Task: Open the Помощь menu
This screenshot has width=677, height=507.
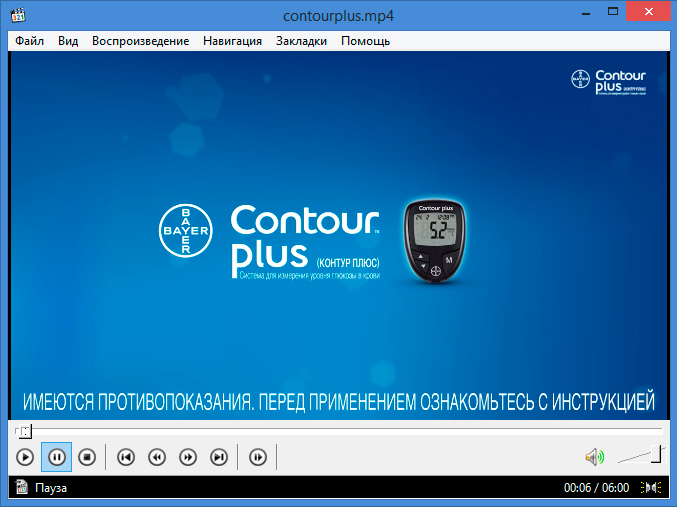Action: (x=365, y=41)
